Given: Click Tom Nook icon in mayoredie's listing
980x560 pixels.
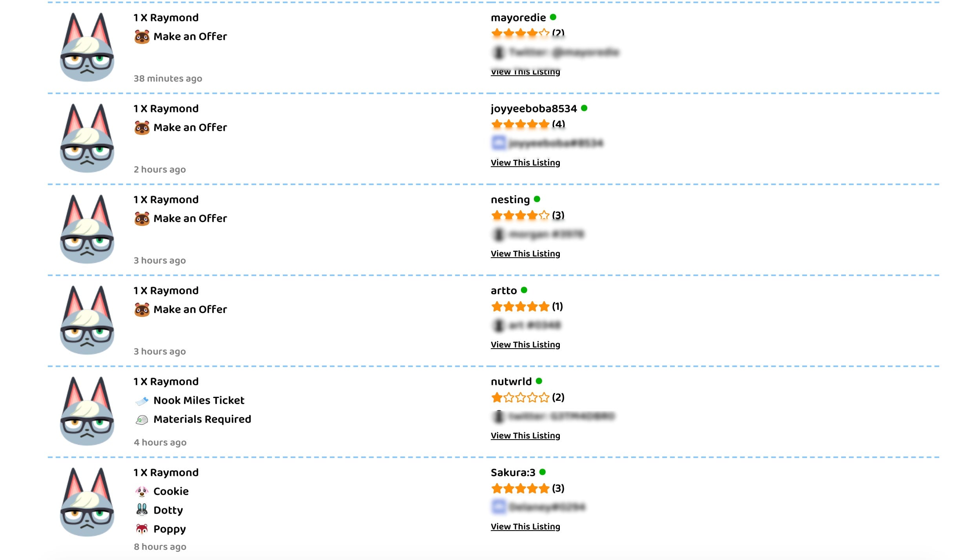Looking at the screenshot, I should 142,37.
